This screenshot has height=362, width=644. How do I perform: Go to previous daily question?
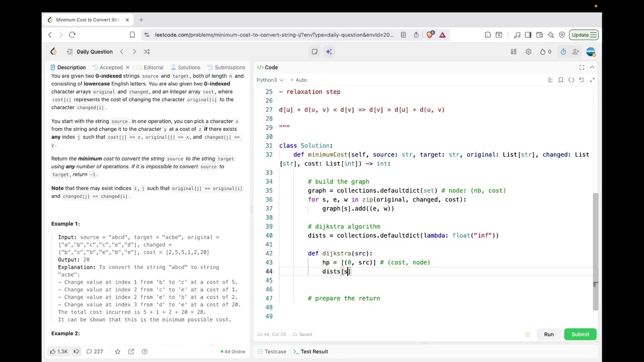point(121,51)
